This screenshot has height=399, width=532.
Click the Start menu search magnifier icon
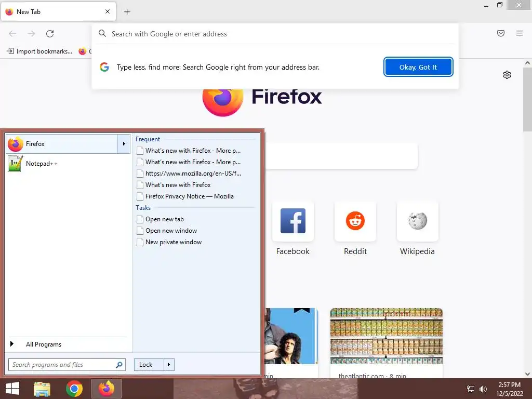click(x=119, y=365)
